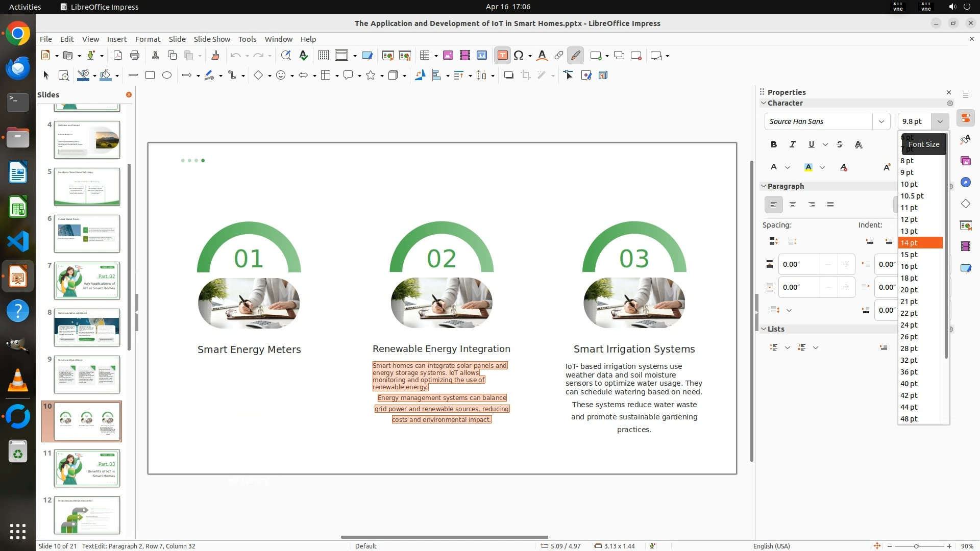The image size is (980, 551).
Task: Click the Insert Special Character omega icon
Action: coord(519,56)
